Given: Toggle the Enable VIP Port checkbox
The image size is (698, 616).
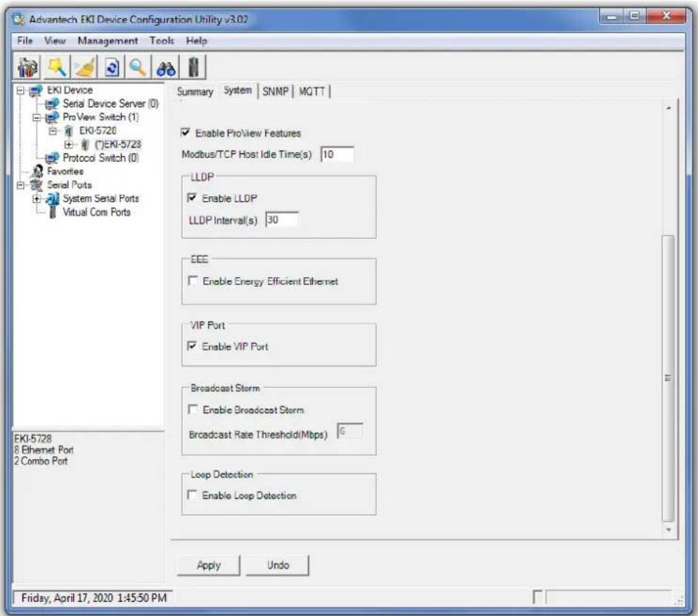Looking at the screenshot, I should point(192,346).
